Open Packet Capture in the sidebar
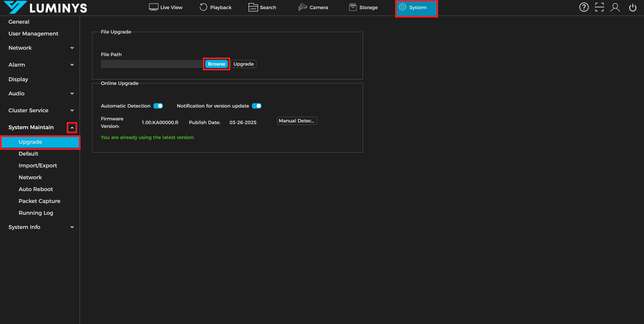 (x=39, y=201)
